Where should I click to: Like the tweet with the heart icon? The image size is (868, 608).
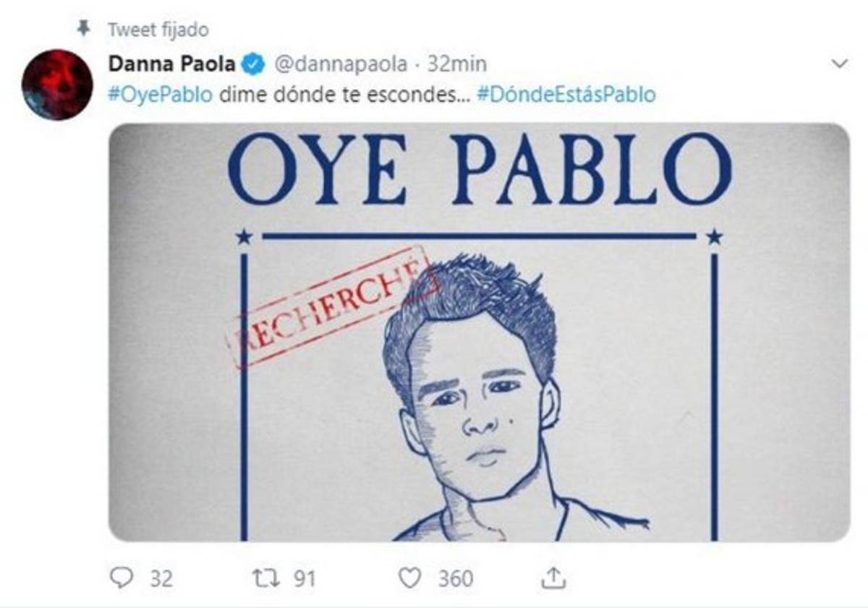click(410, 578)
